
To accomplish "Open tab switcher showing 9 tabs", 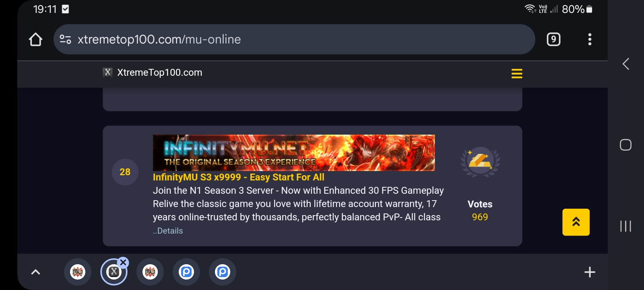I will (x=553, y=39).
